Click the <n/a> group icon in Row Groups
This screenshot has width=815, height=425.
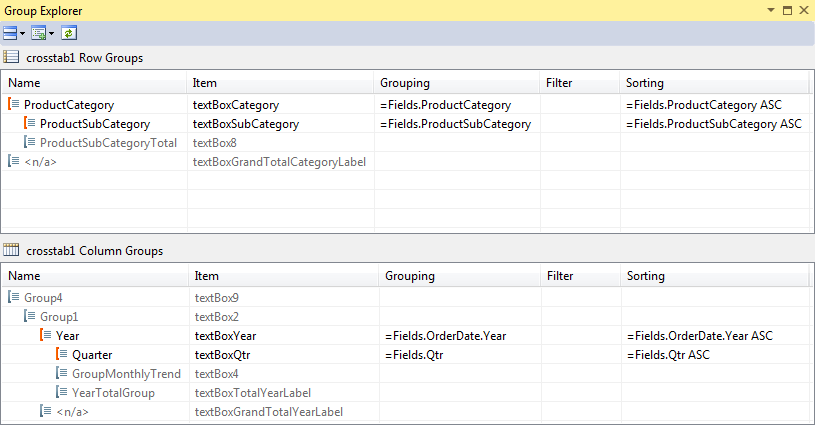click(x=14, y=162)
